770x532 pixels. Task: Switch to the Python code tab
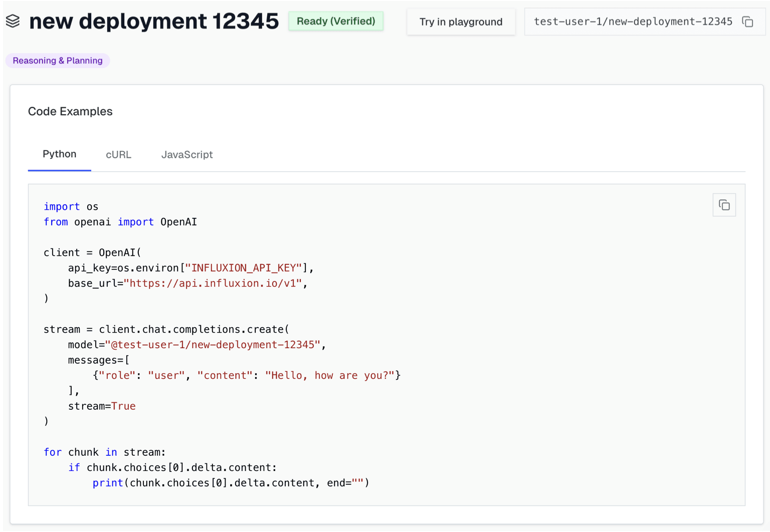click(59, 154)
